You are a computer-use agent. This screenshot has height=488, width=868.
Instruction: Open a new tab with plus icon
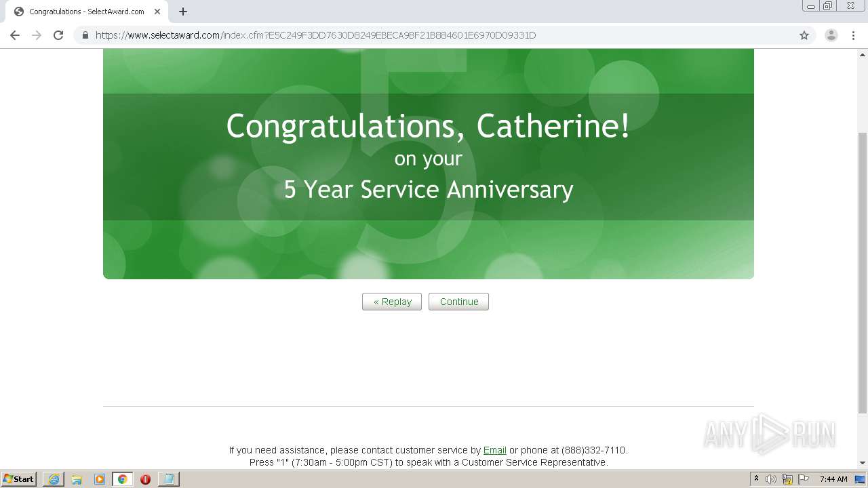183,12
